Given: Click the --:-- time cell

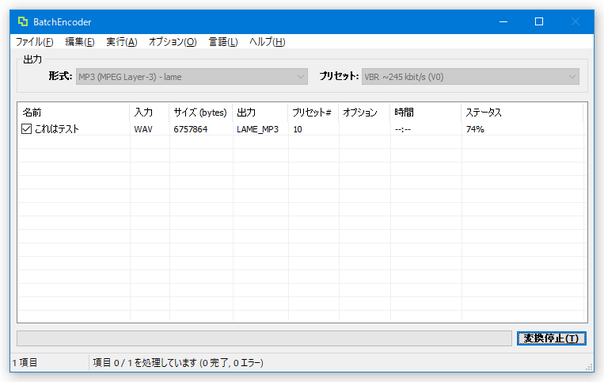Looking at the screenshot, I should [403, 129].
